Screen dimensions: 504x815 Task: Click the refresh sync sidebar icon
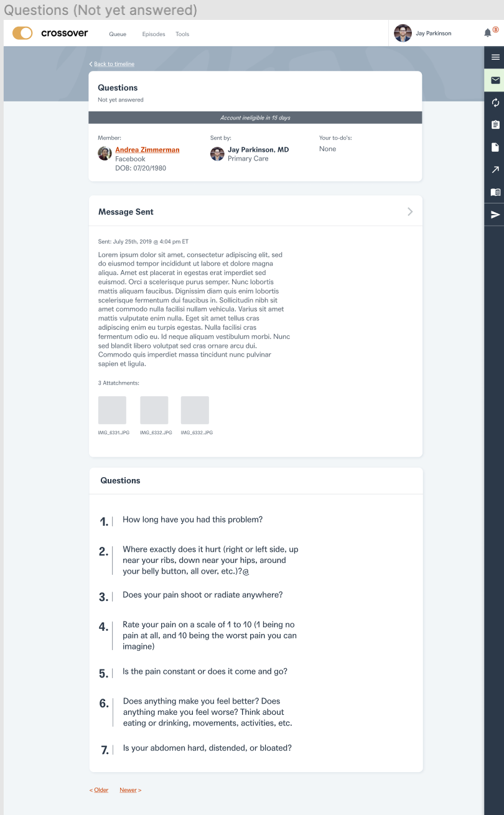pos(495,103)
